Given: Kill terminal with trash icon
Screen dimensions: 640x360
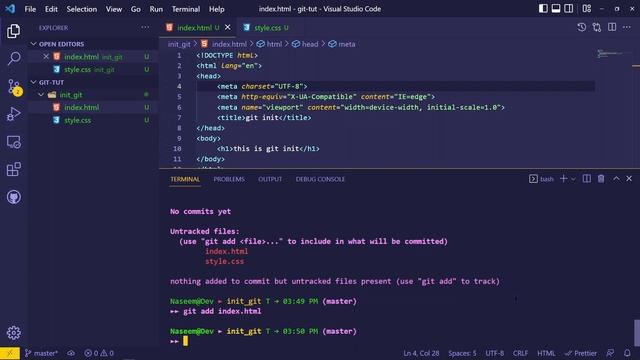Looking at the screenshot, I should click(x=601, y=179).
